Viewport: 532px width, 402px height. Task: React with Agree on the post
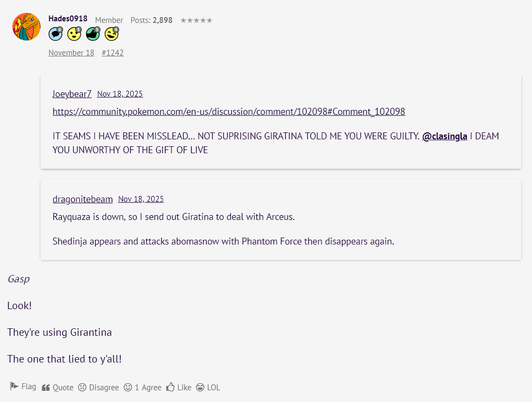(143, 388)
